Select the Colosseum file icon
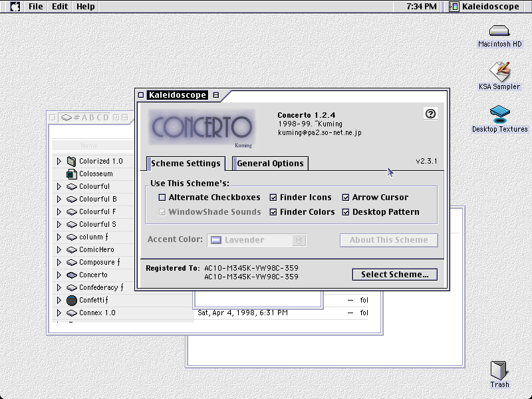 [x=71, y=174]
